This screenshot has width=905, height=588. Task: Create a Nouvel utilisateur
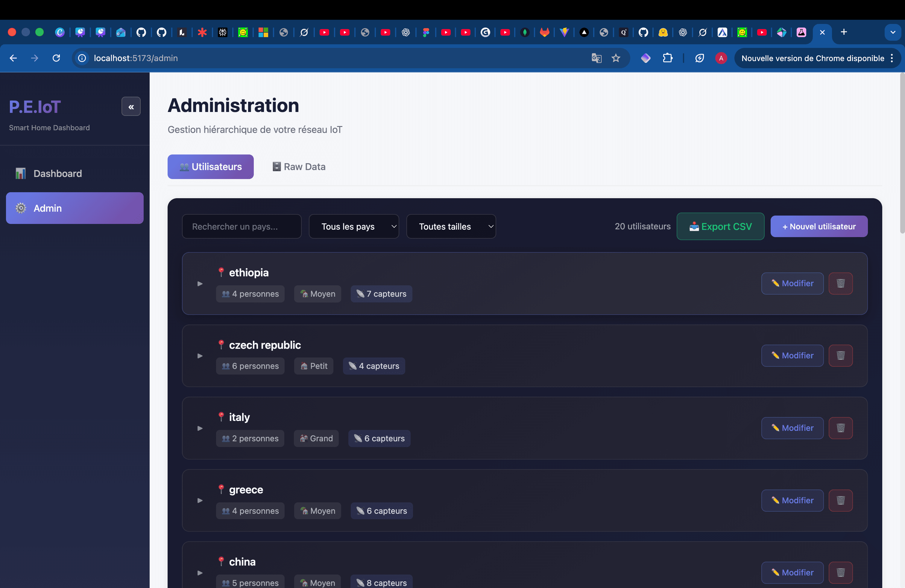click(x=819, y=226)
